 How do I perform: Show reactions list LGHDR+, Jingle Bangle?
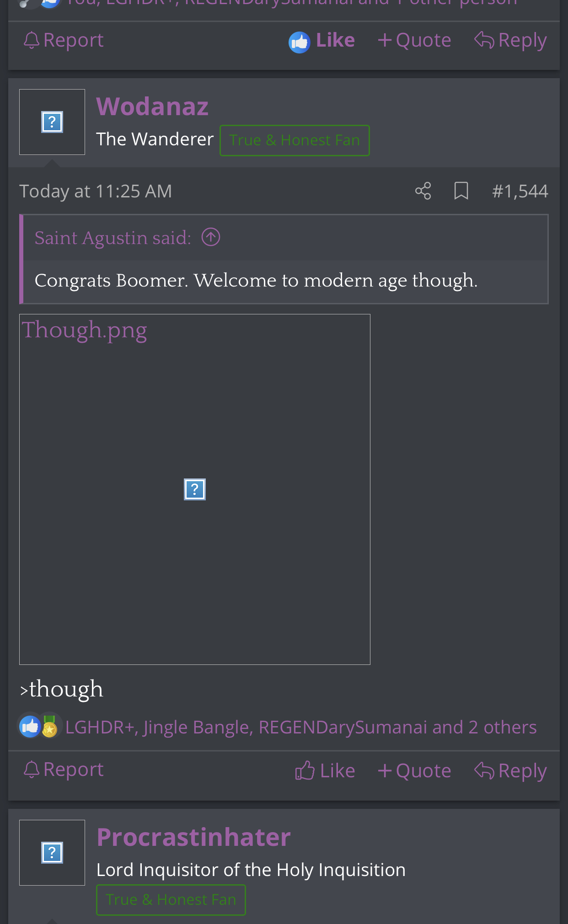click(301, 727)
